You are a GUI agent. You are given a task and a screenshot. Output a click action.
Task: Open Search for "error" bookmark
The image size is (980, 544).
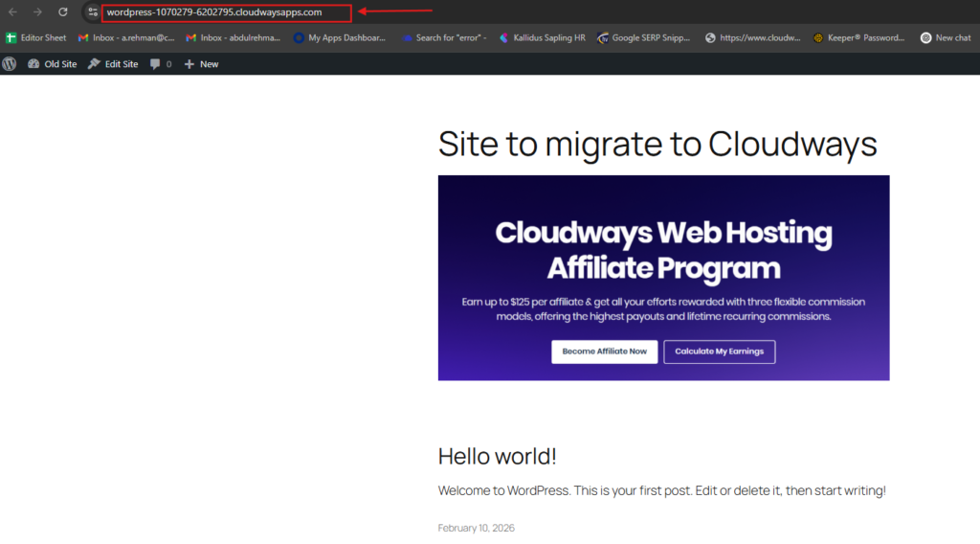444,38
